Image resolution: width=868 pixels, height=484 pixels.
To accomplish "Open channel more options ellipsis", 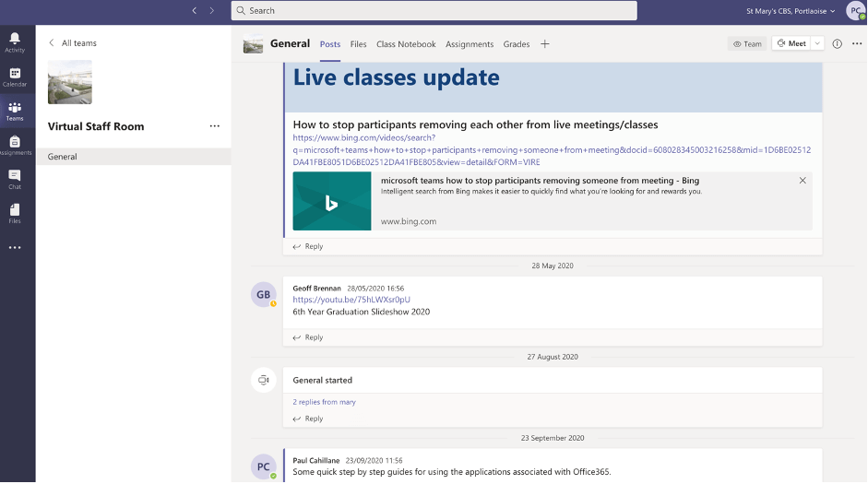I will click(857, 43).
